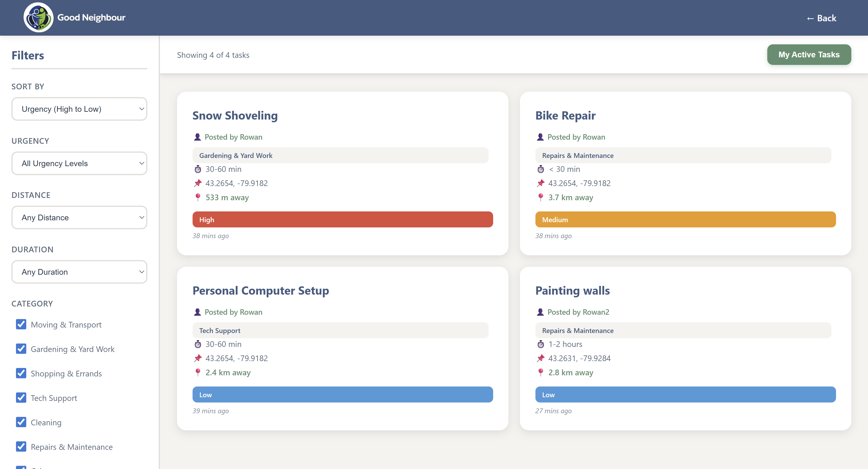The width and height of the screenshot is (868, 469).
Task: Click the person icon beside Posted by Rowan2
Action: 540,312
